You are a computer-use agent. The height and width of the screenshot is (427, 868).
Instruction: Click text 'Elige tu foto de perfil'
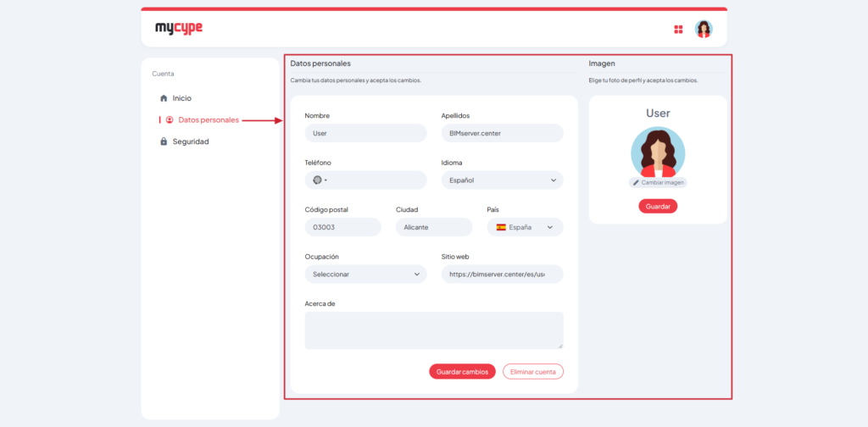[x=619, y=80]
